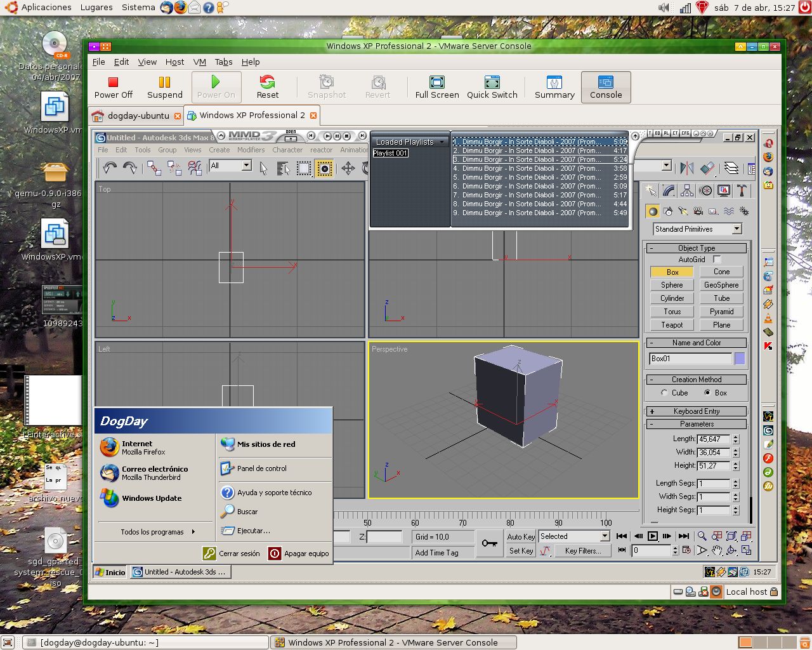Switch to the Systems gears creation category
This screenshot has width=812, height=650.
(x=744, y=211)
